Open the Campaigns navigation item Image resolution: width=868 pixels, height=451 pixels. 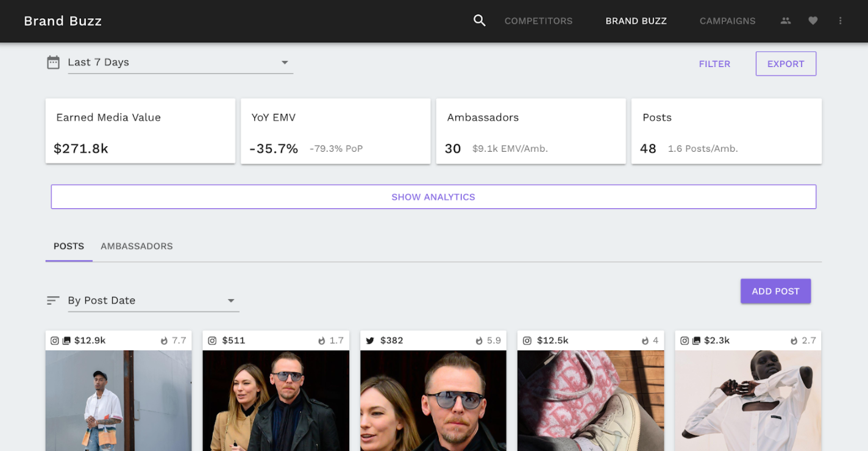coord(727,21)
